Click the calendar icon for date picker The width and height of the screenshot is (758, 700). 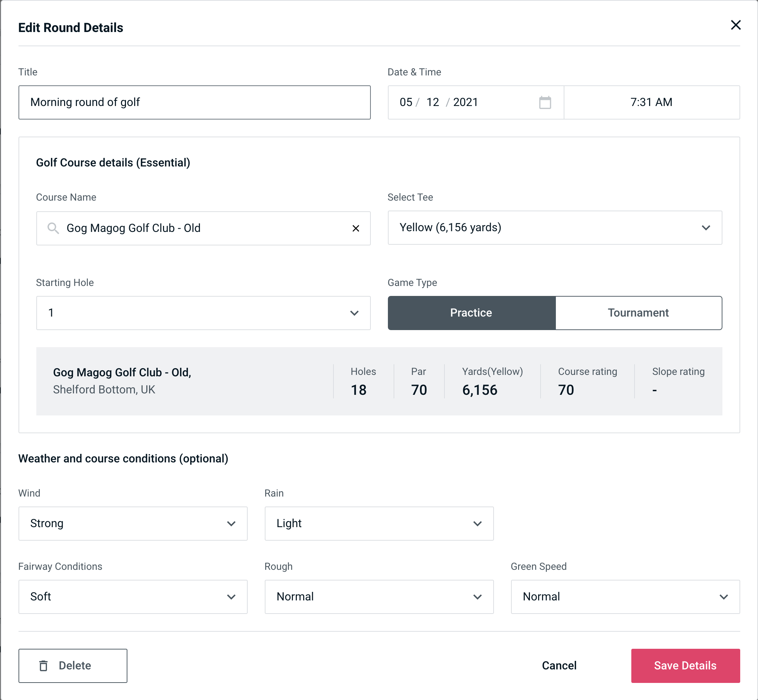(544, 102)
